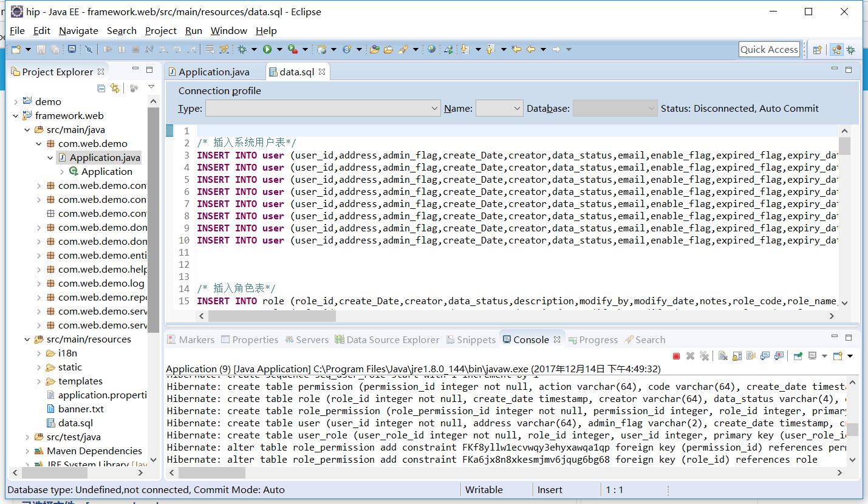Click the Clear Console icon
Image resolution: width=868 pixels, height=504 pixels.
(723, 356)
